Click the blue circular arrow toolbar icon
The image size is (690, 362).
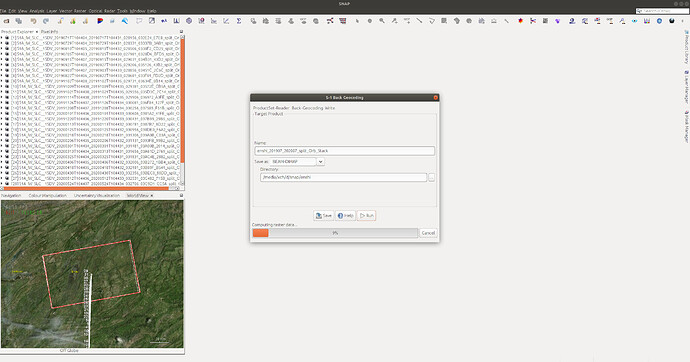pyautogui.click(x=659, y=21)
